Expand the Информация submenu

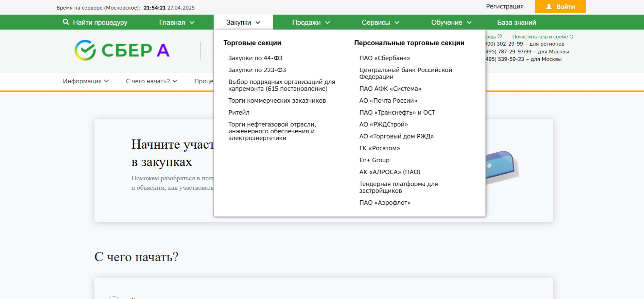point(86,81)
